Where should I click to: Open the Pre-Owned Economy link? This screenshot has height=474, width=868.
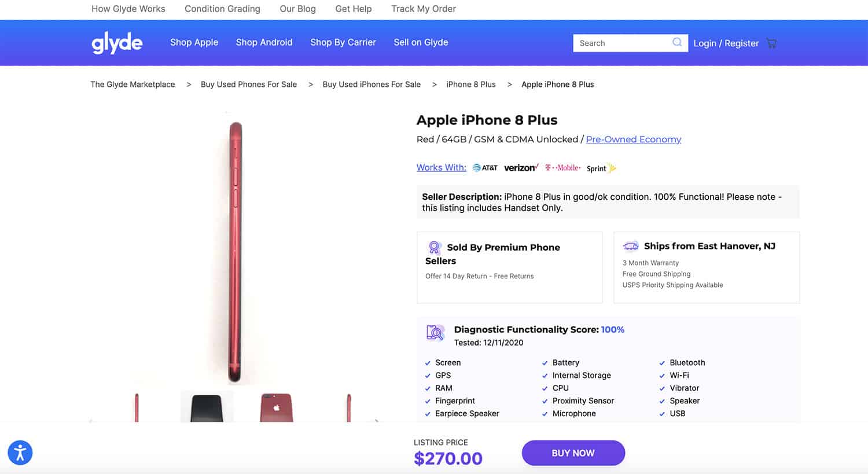tap(633, 139)
